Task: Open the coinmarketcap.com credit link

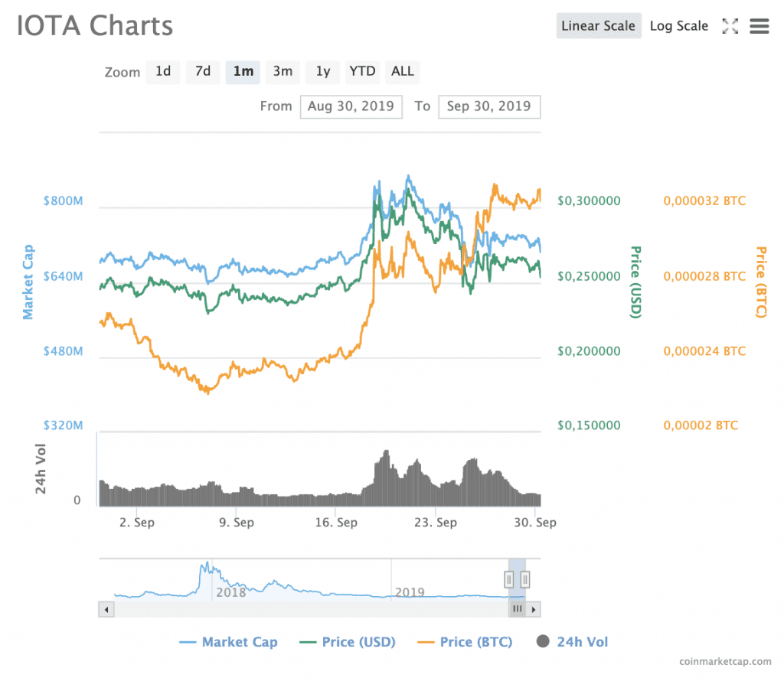Action: click(x=725, y=662)
